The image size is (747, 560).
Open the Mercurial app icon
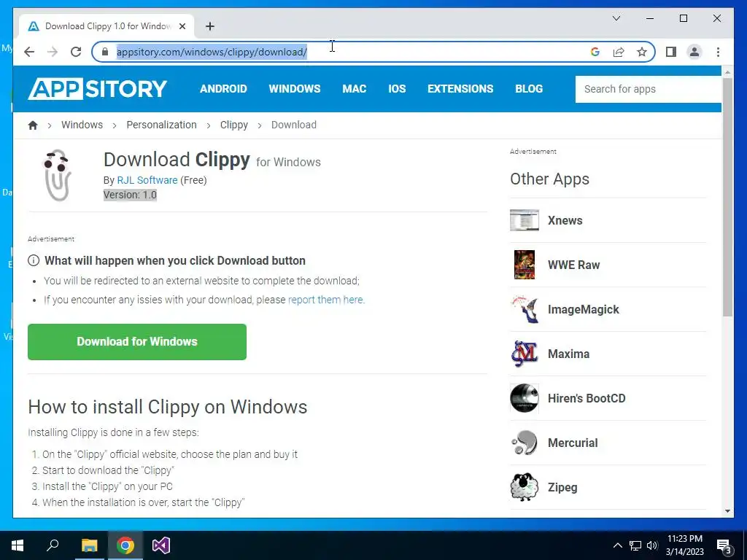(524, 443)
